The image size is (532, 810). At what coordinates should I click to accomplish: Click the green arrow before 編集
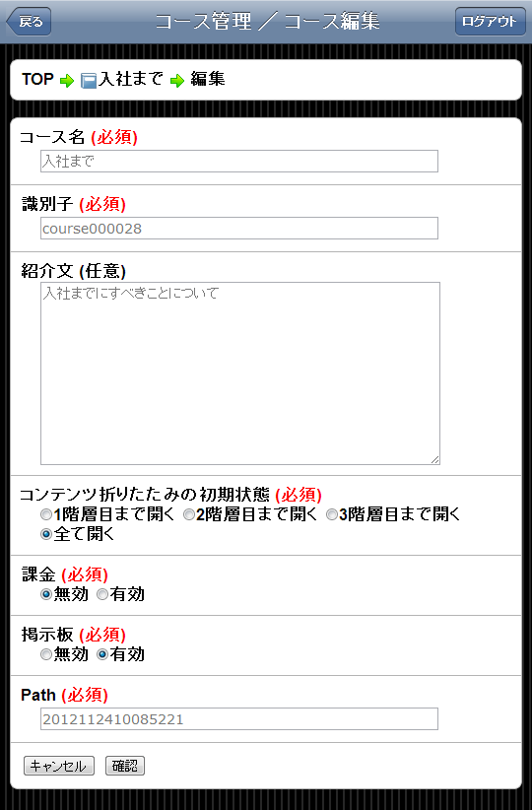click(x=177, y=81)
